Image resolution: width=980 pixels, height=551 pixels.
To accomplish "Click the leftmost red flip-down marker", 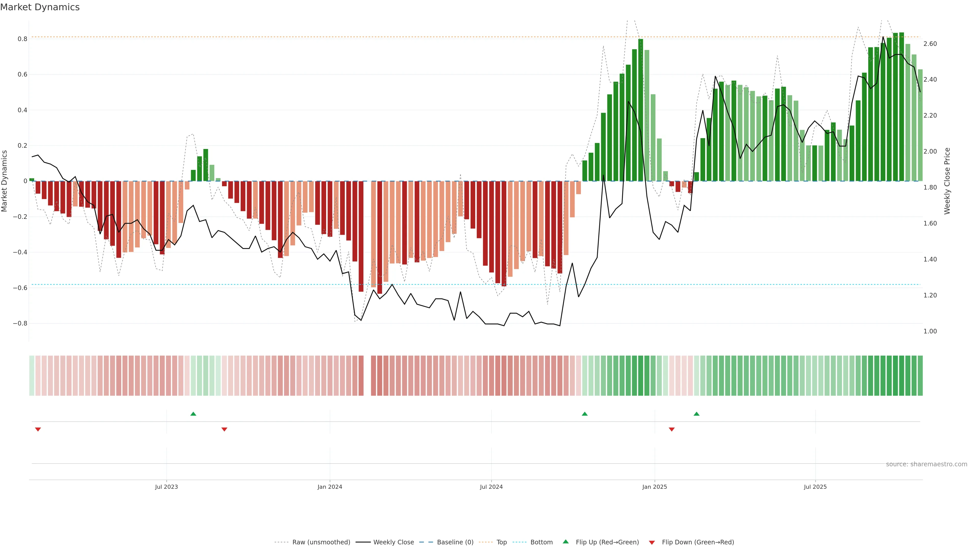I will 38,429.
